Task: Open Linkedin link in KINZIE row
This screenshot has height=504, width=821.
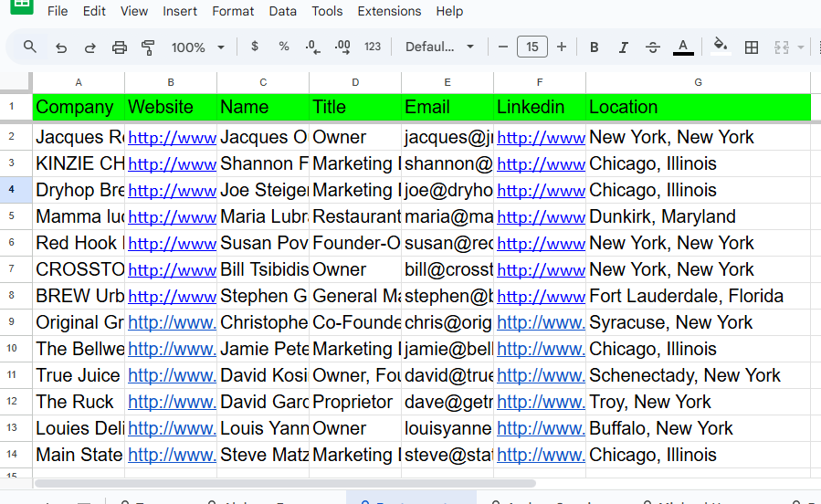Action: [541, 163]
